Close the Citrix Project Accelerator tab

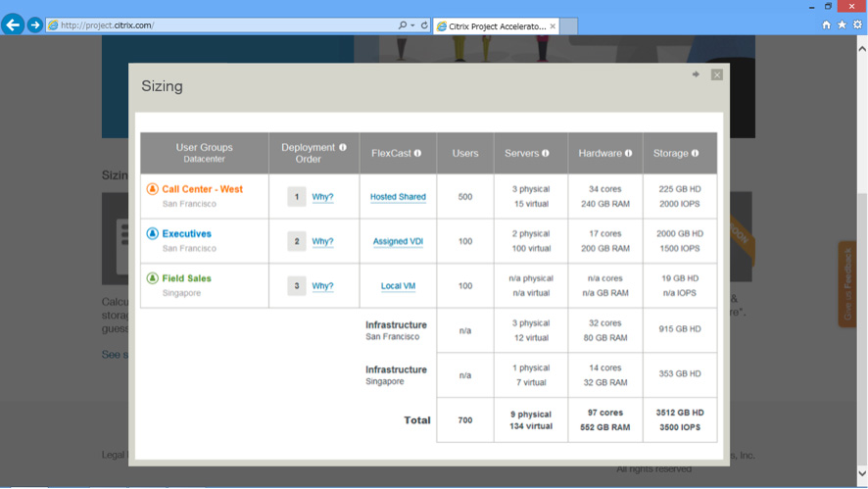coord(553,26)
